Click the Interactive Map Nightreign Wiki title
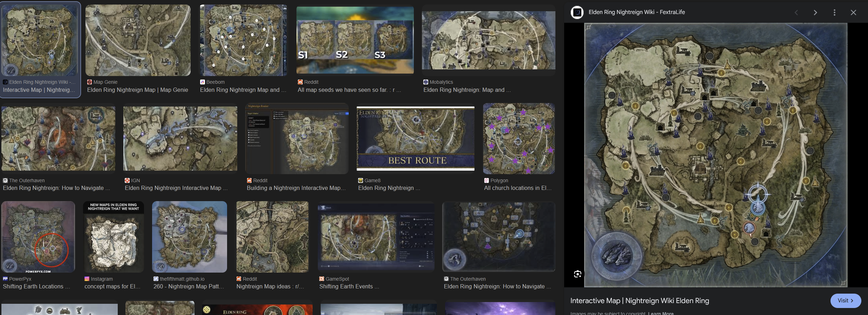Viewport: 868px width, 315px height. [x=640, y=301]
